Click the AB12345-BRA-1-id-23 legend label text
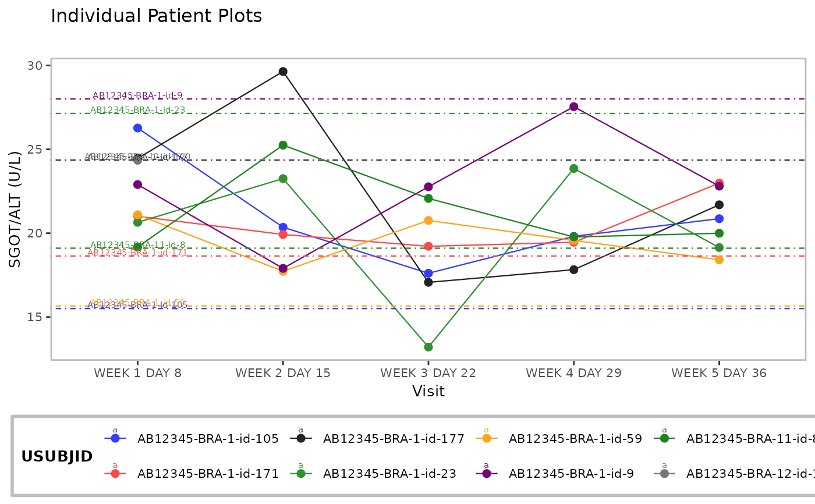The height and width of the screenshot is (504, 815). click(388, 474)
